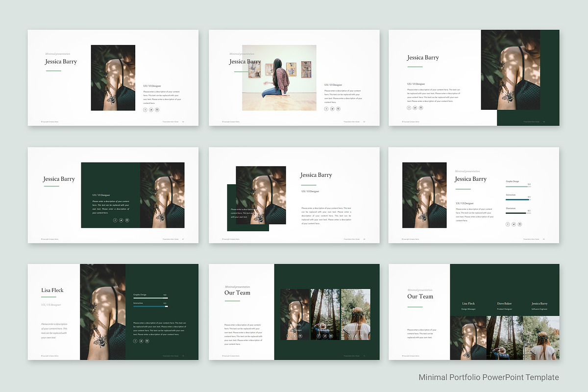The width and height of the screenshot is (588, 392).
Task: Click 'Minimal Portfolio PowerPoint Template' caption
Action: [489, 377]
